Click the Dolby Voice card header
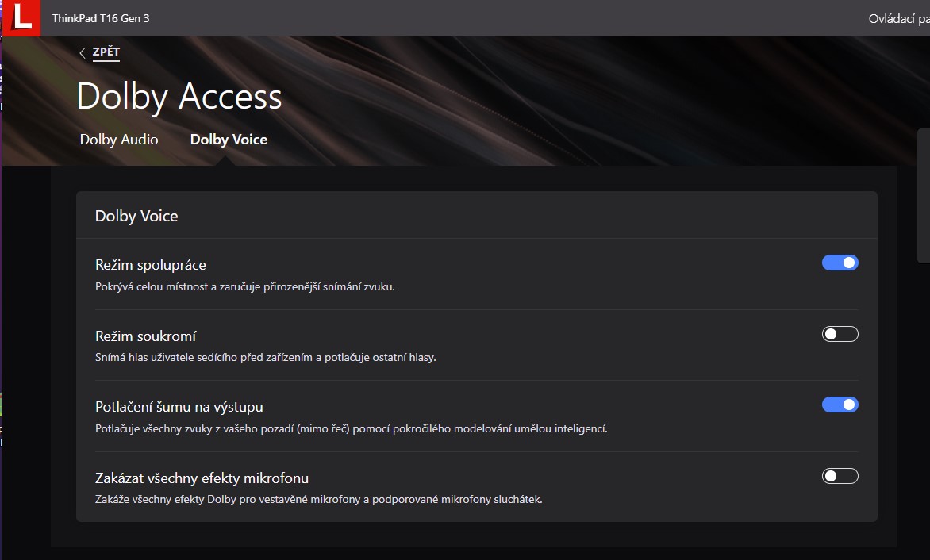The width and height of the screenshot is (930, 560). [136, 216]
